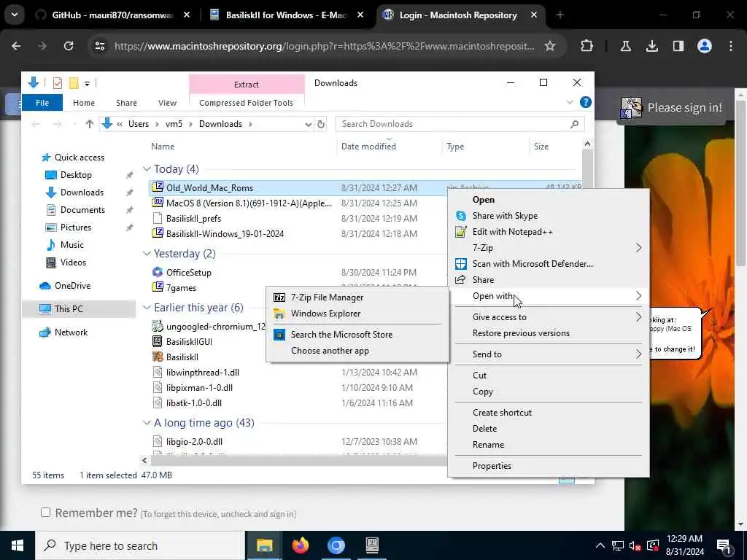Switch to GitHub browser tab
Viewport: 747px width, 560px height.
coord(113,15)
